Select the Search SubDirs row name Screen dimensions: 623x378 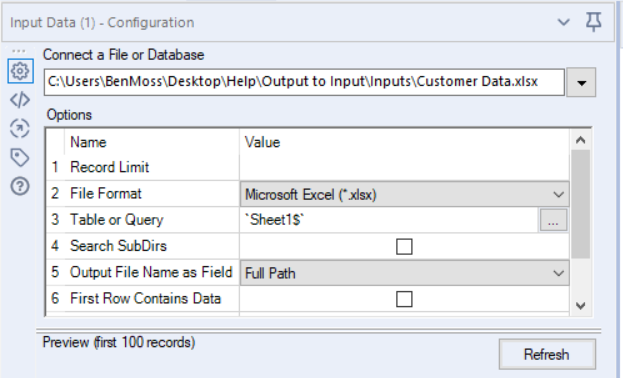click(118, 246)
